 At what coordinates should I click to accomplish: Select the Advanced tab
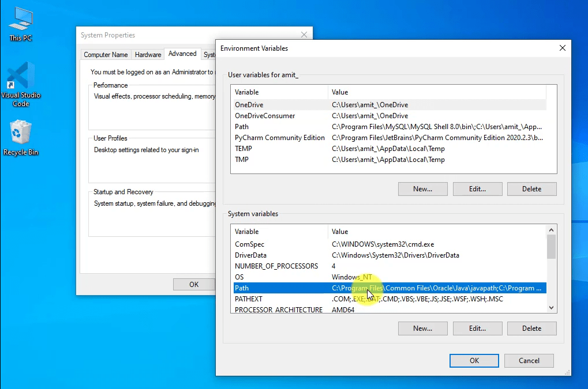[x=182, y=54]
